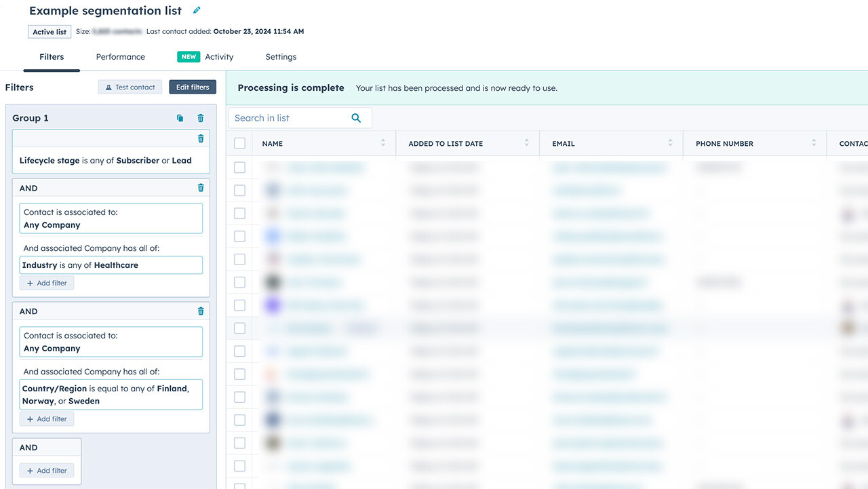Delete the Country/Region AND block via trash icon
This screenshot has width=868, height=489.
[200, 311]
